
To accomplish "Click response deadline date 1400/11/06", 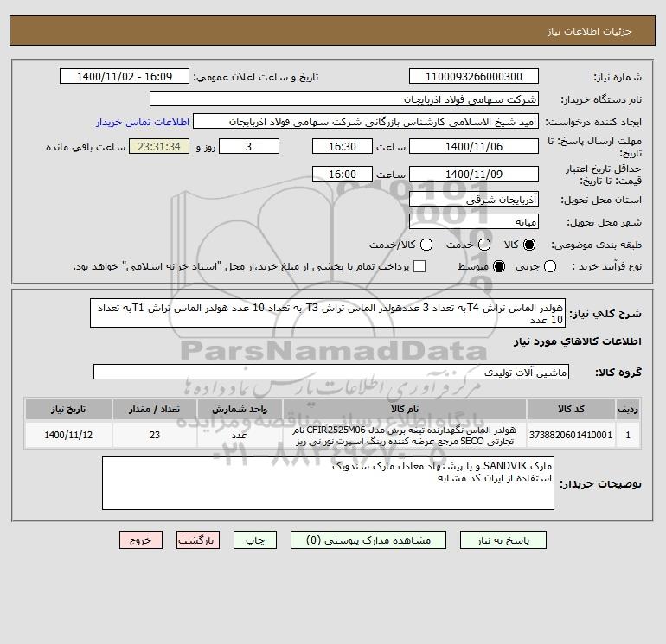I will [474, 146].
